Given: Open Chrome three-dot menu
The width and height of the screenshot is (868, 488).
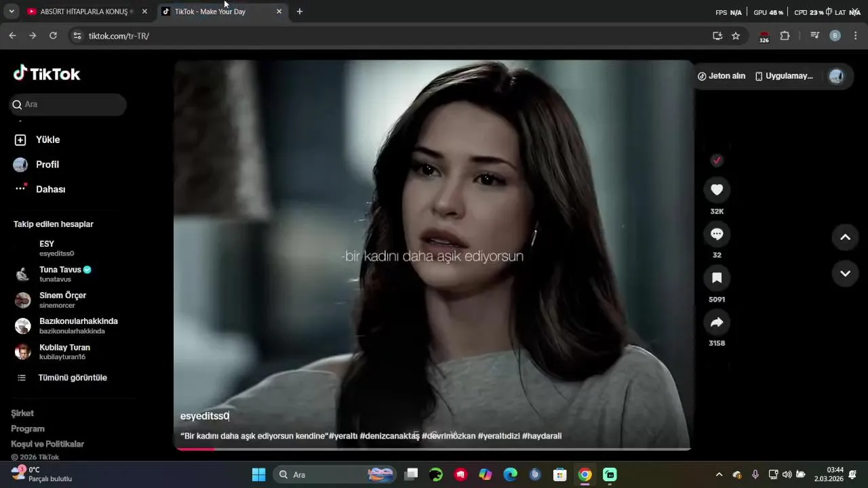Looking at the screenshot, I should coord(856,36).
